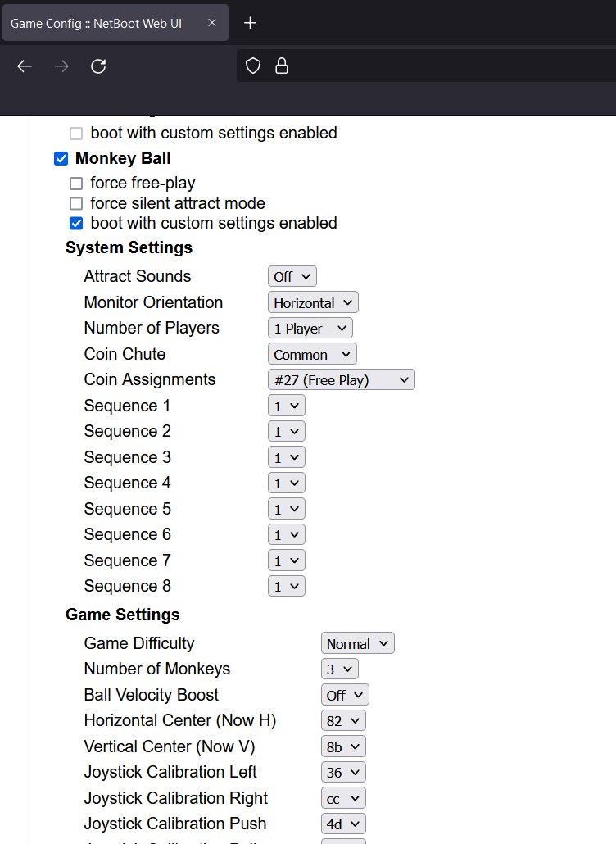This screenshot has height=844, width=616.
Task: Open the Coin Chute dropdown
Action: coord(312,354)
